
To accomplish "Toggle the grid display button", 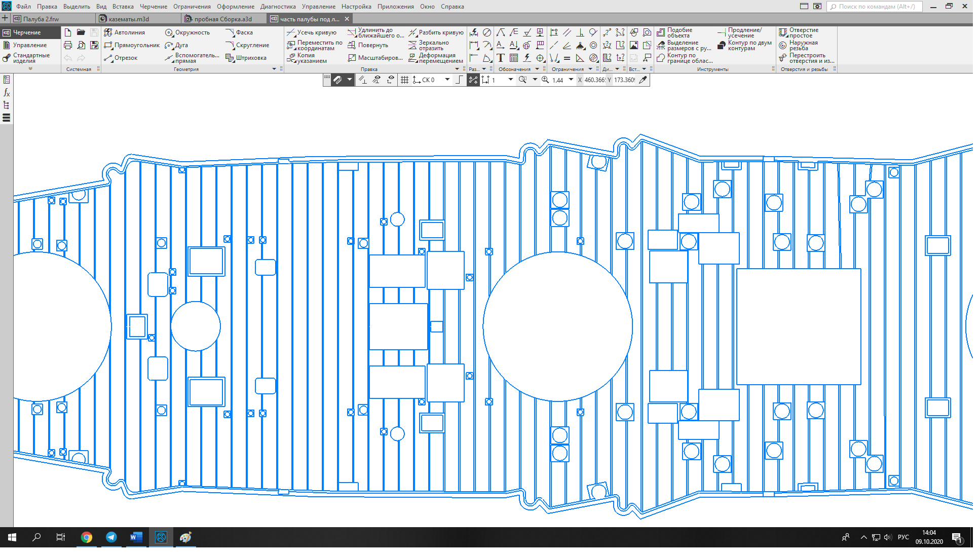I will click(404, 80).
